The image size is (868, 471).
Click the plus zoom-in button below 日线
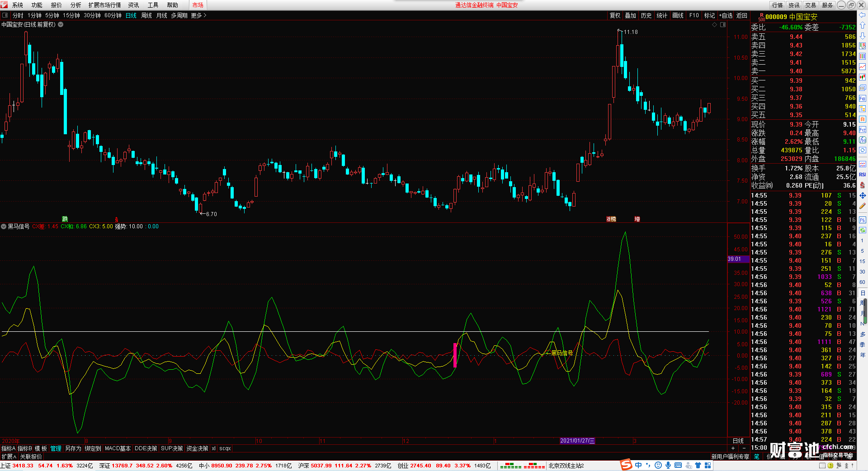tap(733, 448)
